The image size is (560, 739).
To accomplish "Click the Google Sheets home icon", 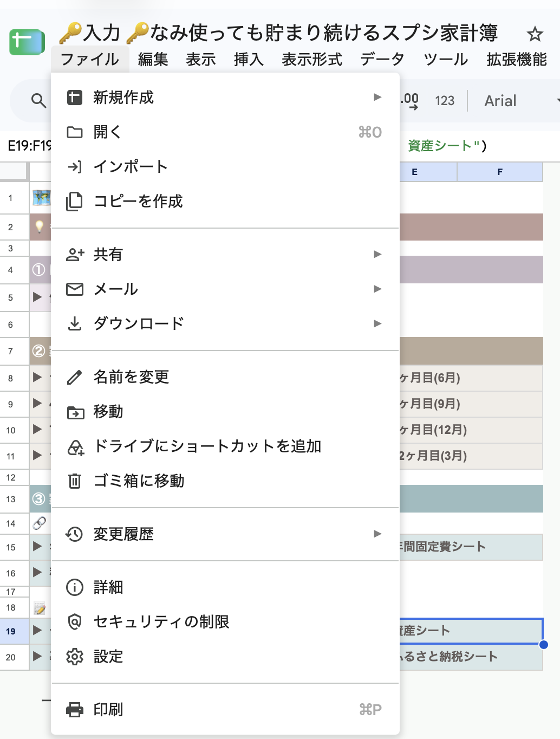I will click(x=27, y=42).
